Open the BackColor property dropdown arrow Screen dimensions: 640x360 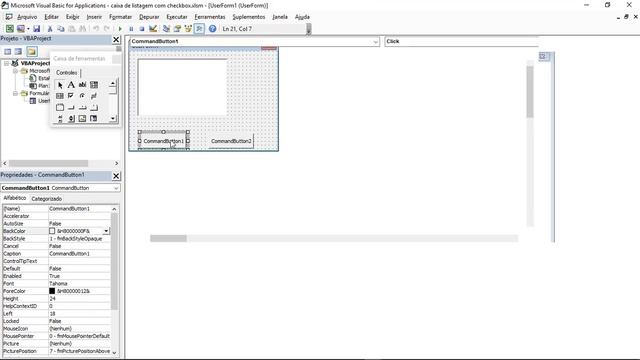106,231
